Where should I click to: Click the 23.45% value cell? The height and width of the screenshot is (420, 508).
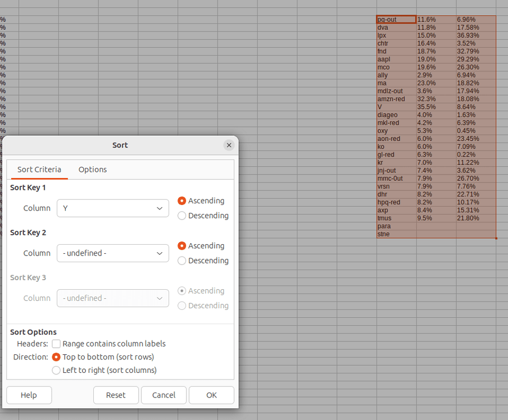pos(476,139)
